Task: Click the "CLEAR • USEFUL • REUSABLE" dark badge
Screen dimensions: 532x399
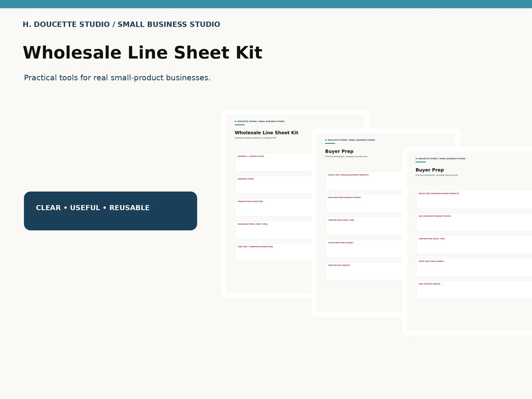Action: pos(110,211)
